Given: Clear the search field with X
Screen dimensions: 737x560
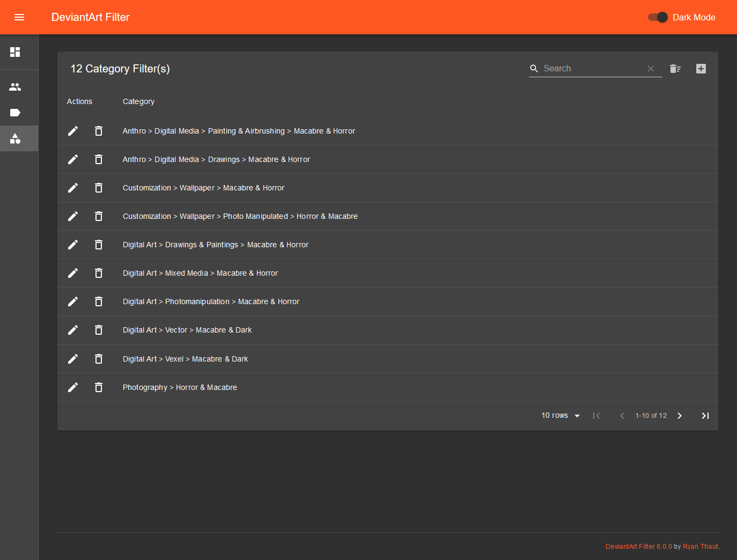Looking at the screenshot, I should click(x=651, y=69).
